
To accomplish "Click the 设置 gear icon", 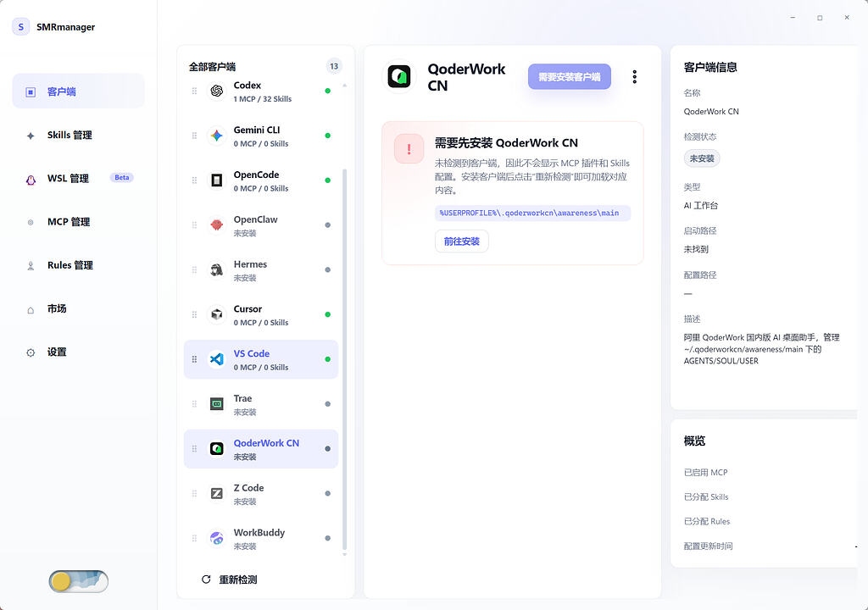I will click(x=31, y=352).
